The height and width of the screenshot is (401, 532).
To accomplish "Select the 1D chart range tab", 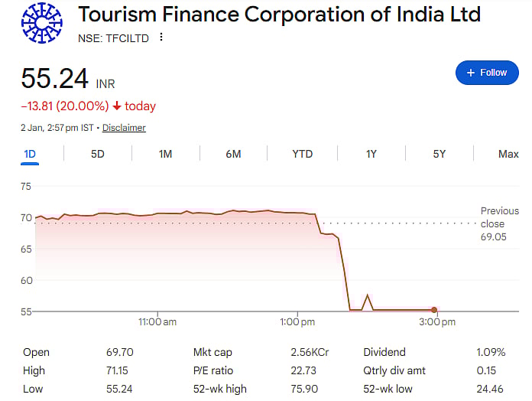I will pos(30,154).
